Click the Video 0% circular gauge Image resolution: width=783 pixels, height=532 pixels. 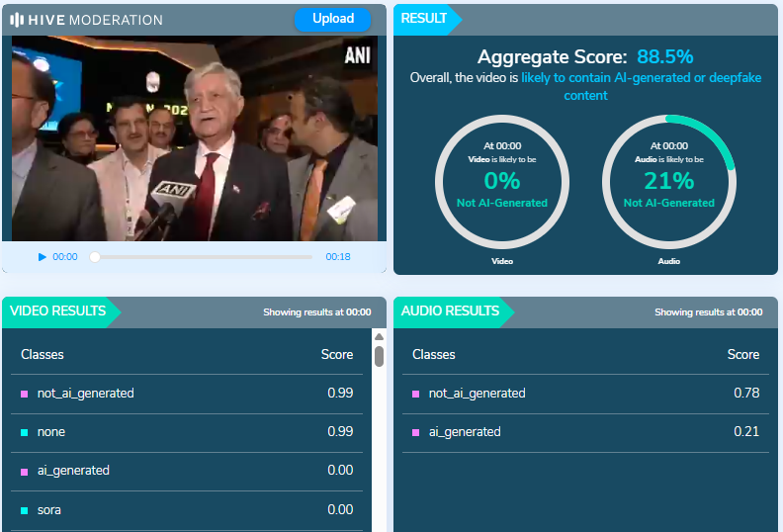[502, 182]
